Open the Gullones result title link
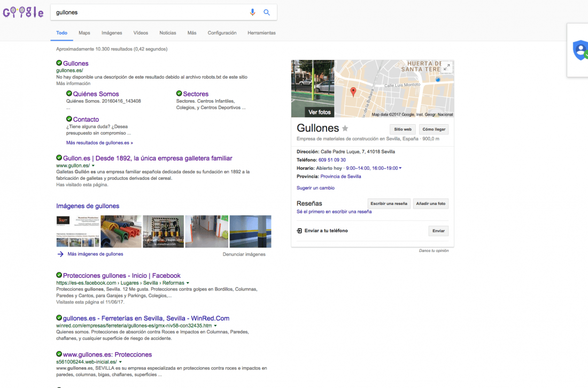Screen dimensions: 588x388 (x=76, y=64)
